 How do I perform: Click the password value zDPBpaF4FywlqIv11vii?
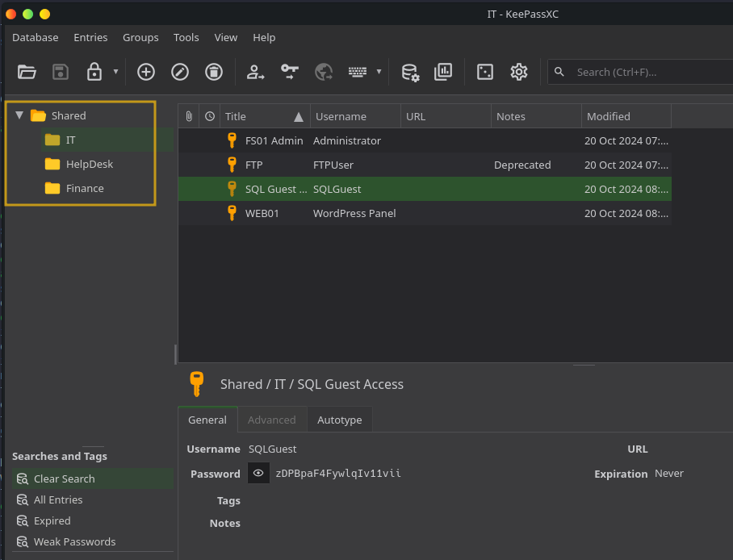coord(338,474)
